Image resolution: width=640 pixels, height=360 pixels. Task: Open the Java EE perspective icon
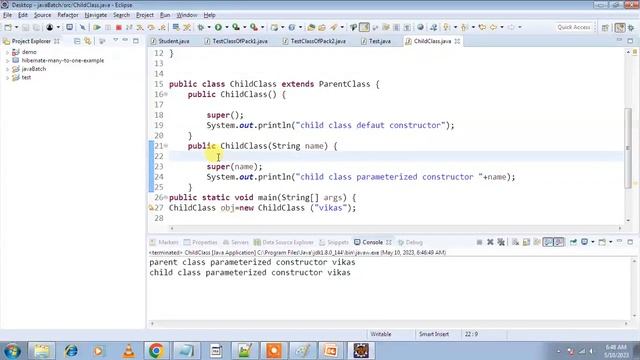[620, 27]
